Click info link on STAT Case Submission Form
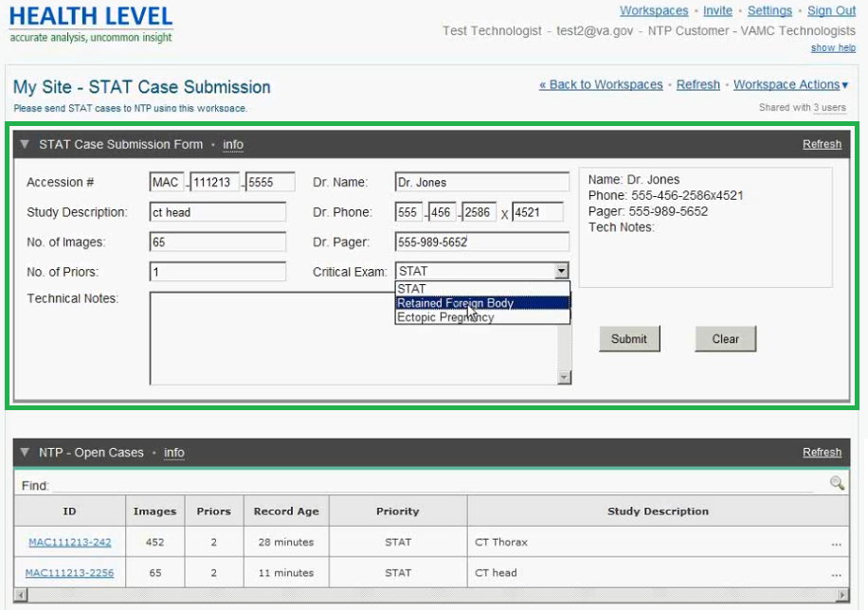 pyautogui.click(x=233, y=145)
